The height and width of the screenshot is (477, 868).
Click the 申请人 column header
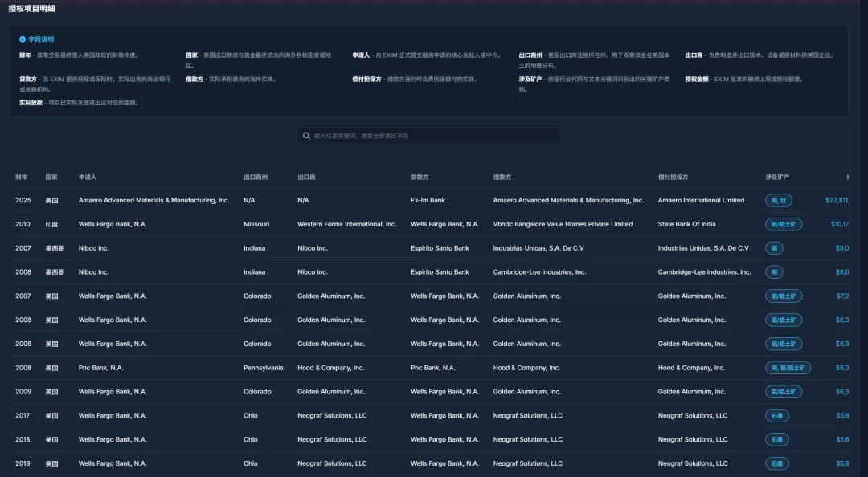88,177
